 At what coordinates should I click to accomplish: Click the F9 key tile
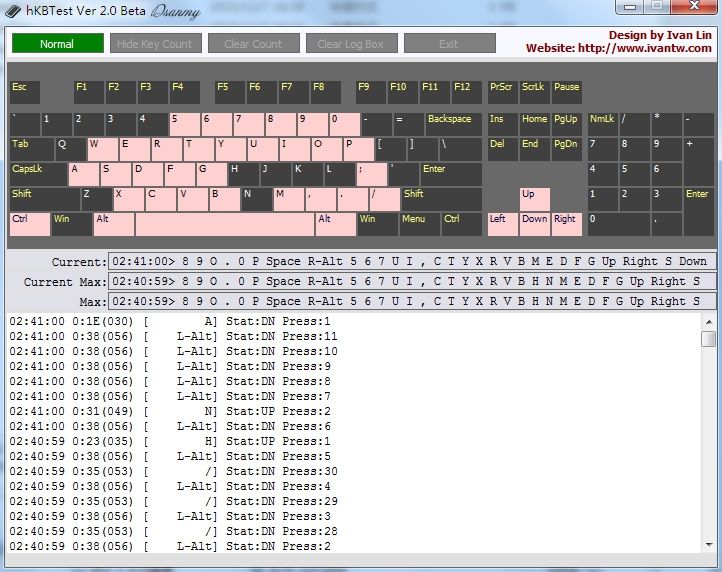(371, 92)
